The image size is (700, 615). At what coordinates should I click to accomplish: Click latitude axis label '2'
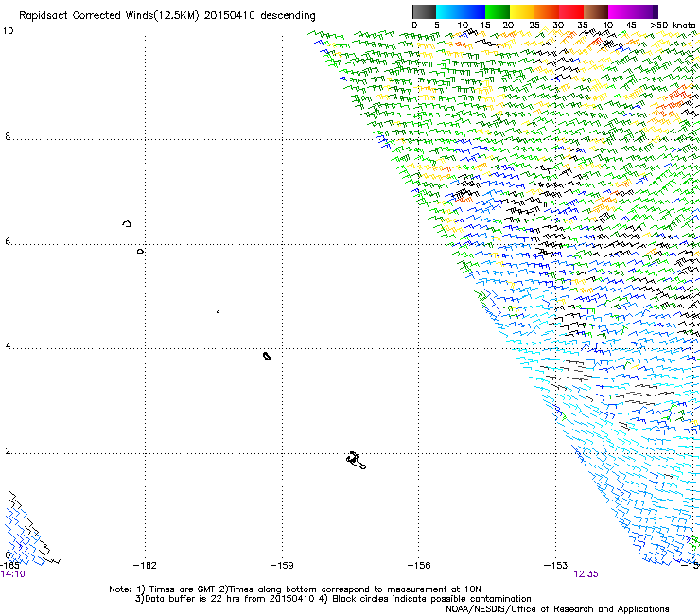(8, 451)
